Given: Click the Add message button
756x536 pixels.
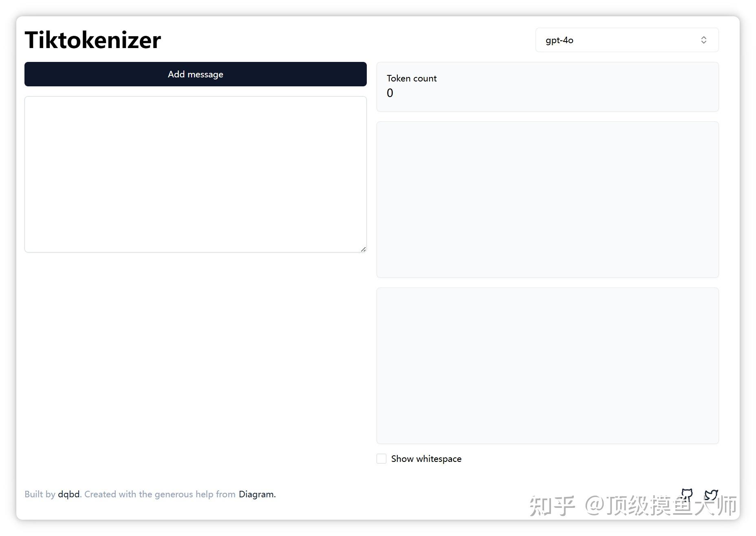Looking at the screenshot, I should click(196, 74).
